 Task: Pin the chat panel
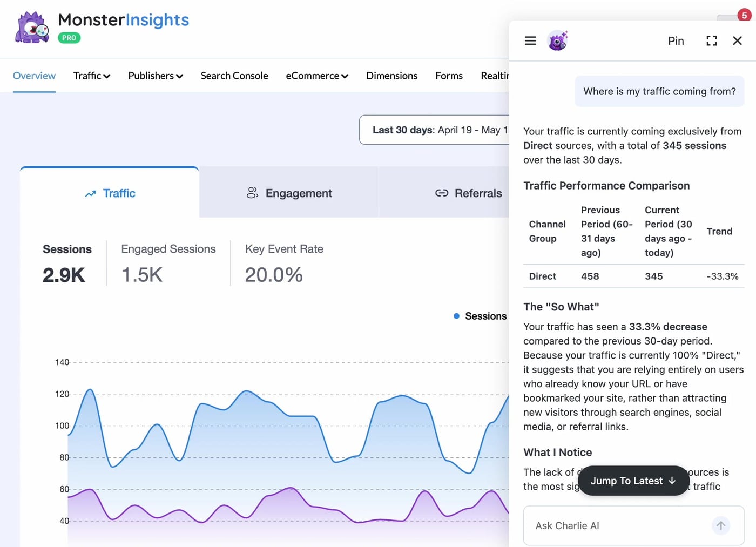click(676, 41)
